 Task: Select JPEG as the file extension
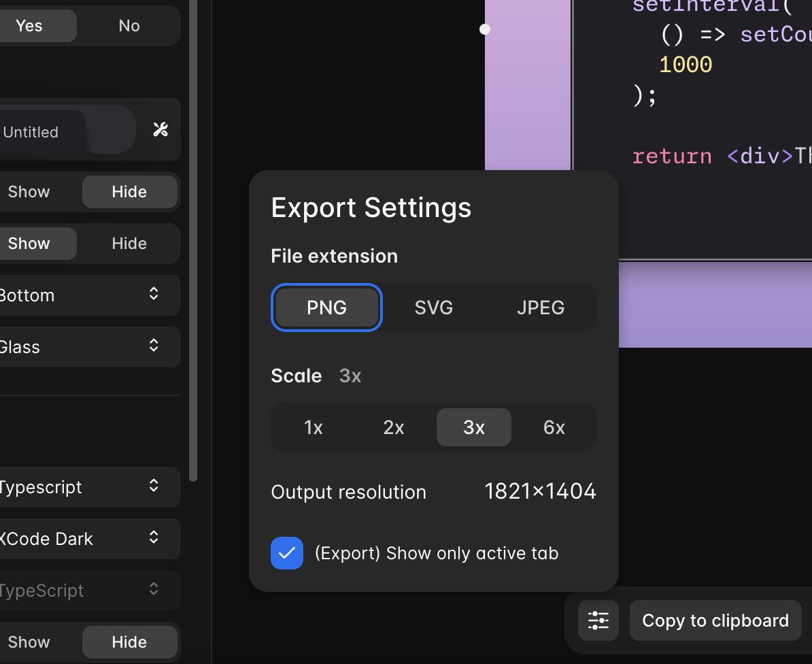[541, 308]
